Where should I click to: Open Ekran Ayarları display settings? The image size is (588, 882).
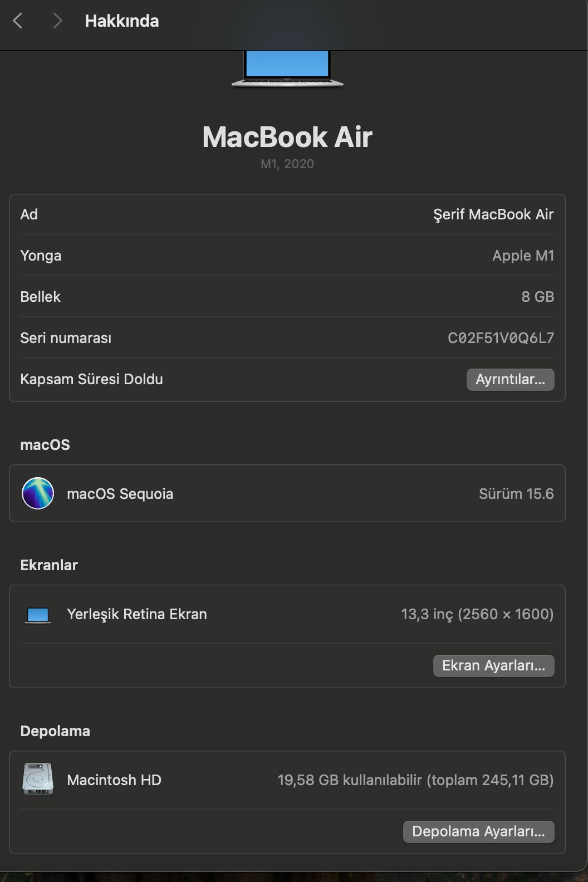(x=493, y=666)
